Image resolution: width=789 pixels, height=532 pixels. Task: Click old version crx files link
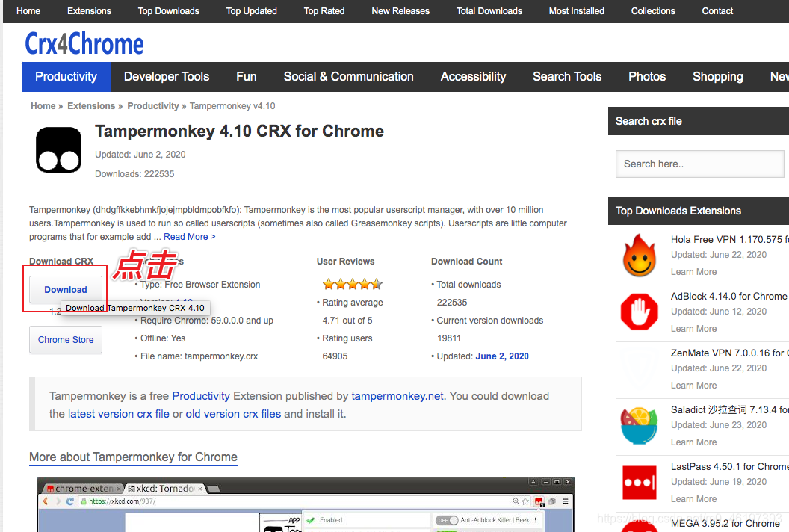coord(233,414)
